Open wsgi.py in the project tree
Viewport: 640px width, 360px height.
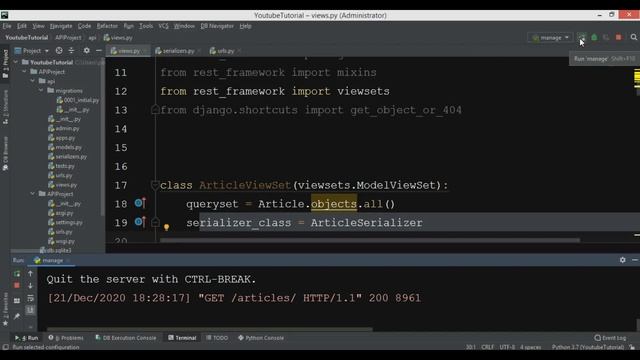point(61,241)
